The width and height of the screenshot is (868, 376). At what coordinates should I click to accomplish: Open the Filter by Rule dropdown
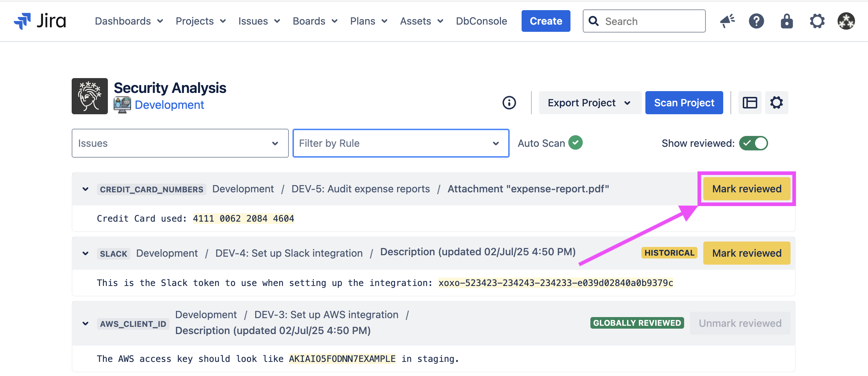[x=401, y=143]
